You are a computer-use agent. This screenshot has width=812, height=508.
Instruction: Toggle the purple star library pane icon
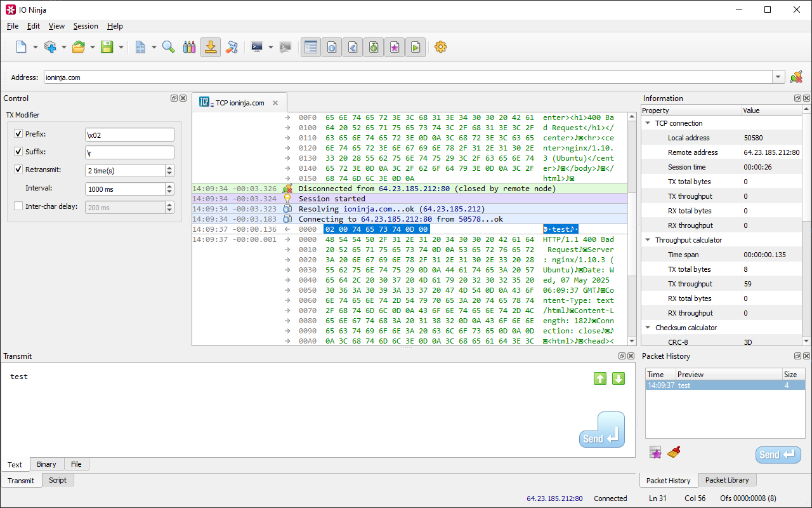click(395, 47)
